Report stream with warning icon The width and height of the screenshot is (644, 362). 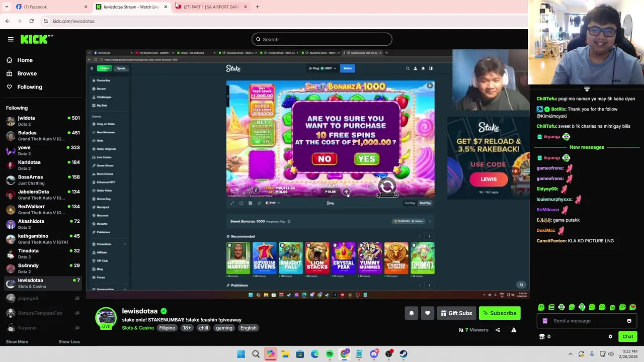(514, 330)
